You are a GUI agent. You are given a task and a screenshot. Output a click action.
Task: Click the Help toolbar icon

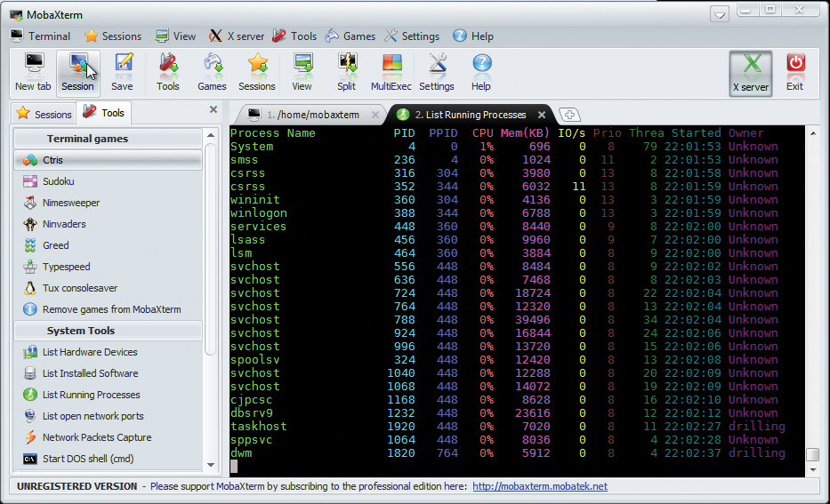click(481, 73)
